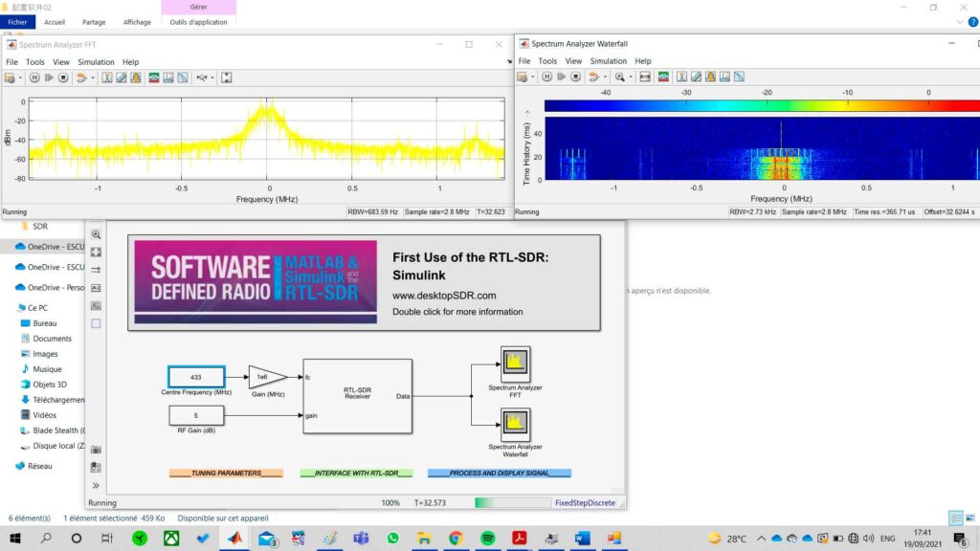Expand highlight block dropdown arrow in FFT toolbar

[93, 78]
